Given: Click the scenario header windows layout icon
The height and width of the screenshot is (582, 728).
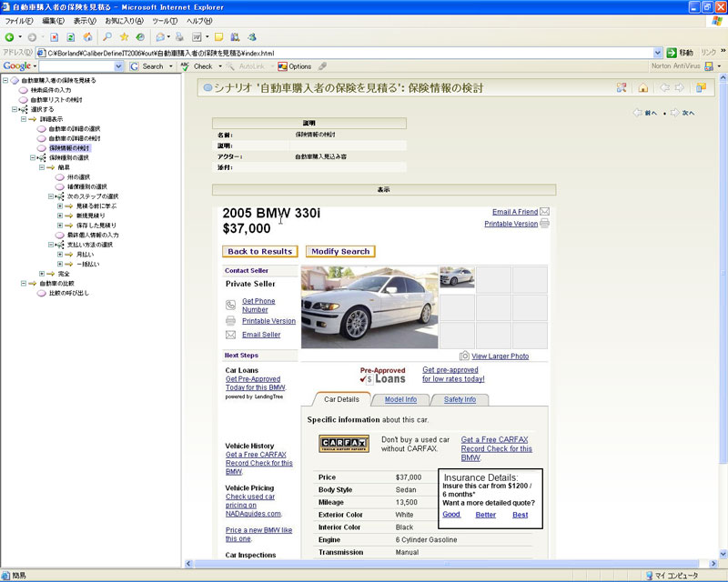Looking at the screenshot, I should click(701, 87).
